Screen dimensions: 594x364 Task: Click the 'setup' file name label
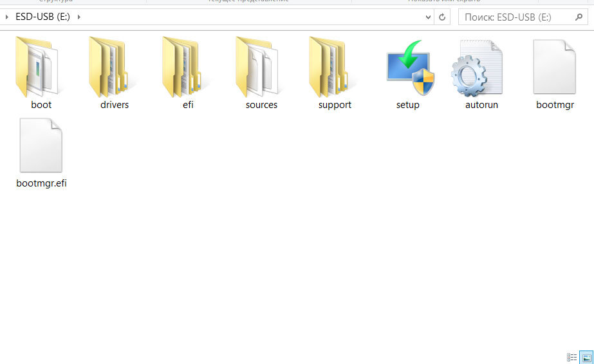pyautogui.click(x=408, y=105)
